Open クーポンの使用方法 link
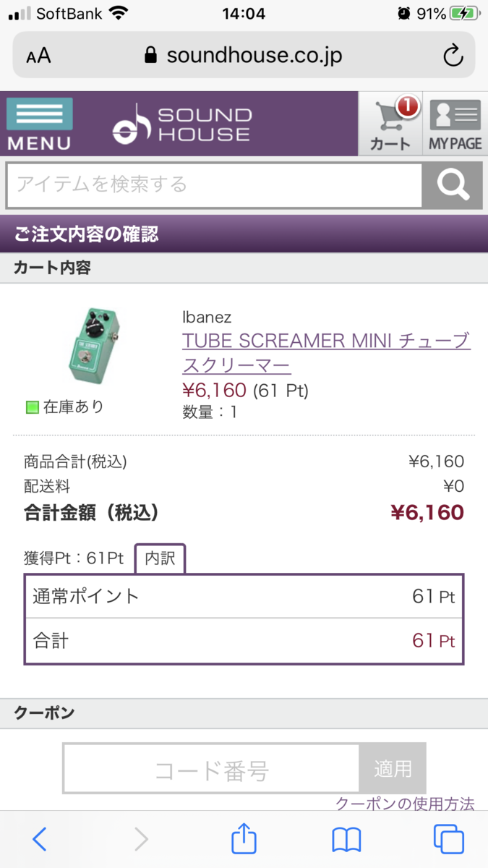The width and height of the screenshot is (488, 868). (x=405, y=804)
